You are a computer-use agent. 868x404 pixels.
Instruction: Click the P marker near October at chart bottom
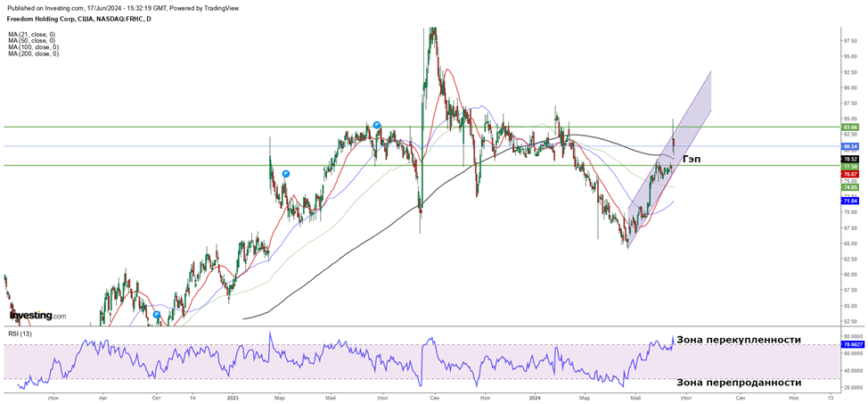pos(157,314)
